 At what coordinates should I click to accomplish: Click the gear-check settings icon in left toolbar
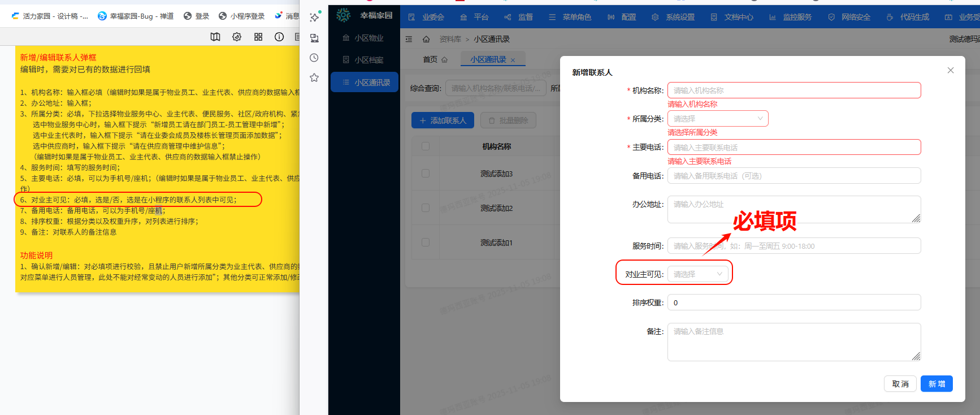click(x=237, y=37)
